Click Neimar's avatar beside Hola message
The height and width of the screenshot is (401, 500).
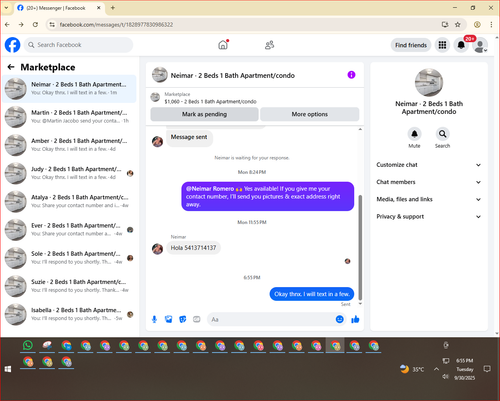click(x=157, y=248)
